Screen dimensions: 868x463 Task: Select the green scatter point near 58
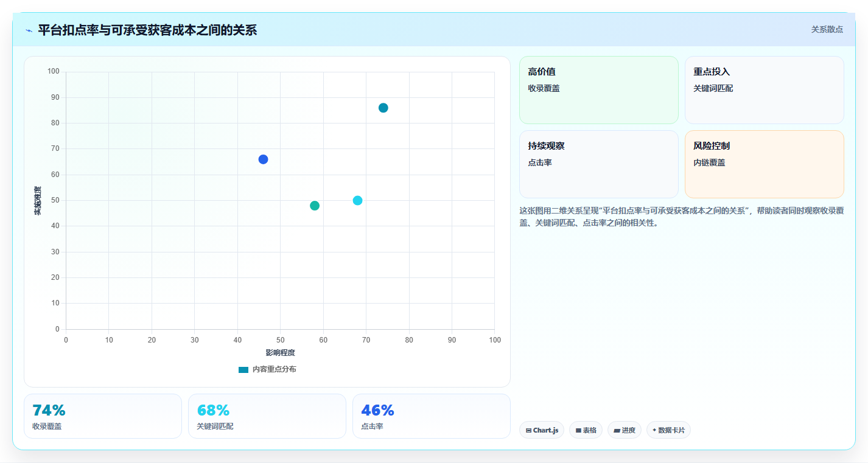[x=315, y=206]
